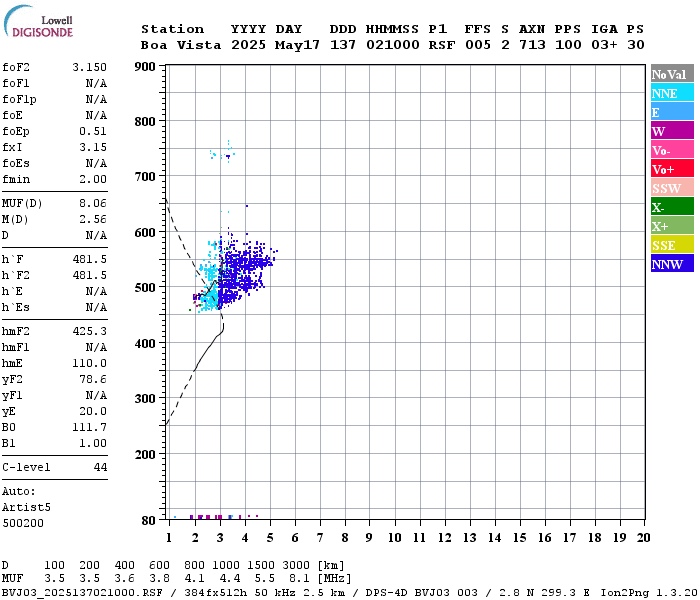Click the foF2 value 3.150
Viewport: 700px width, 600px height.
[x=90, y=67]
